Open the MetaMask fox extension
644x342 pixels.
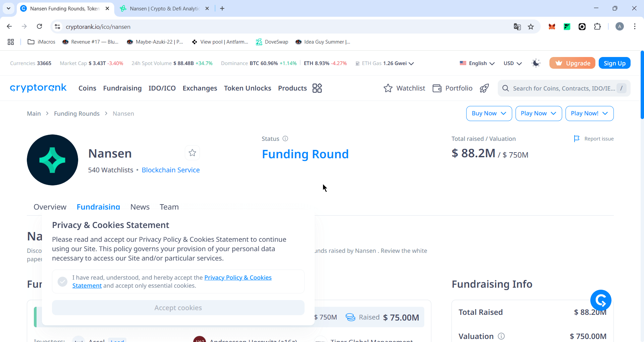(x=552, y=26)
